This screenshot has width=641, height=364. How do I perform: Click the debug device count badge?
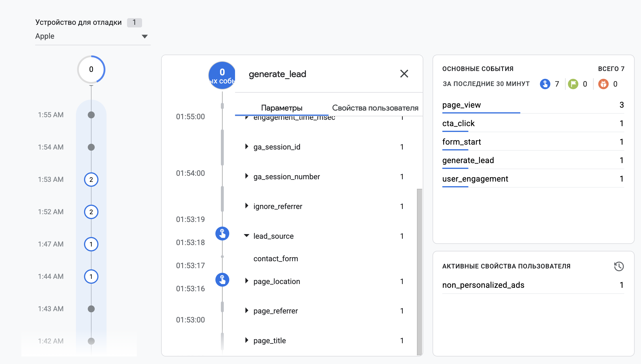tap(134, 23)
